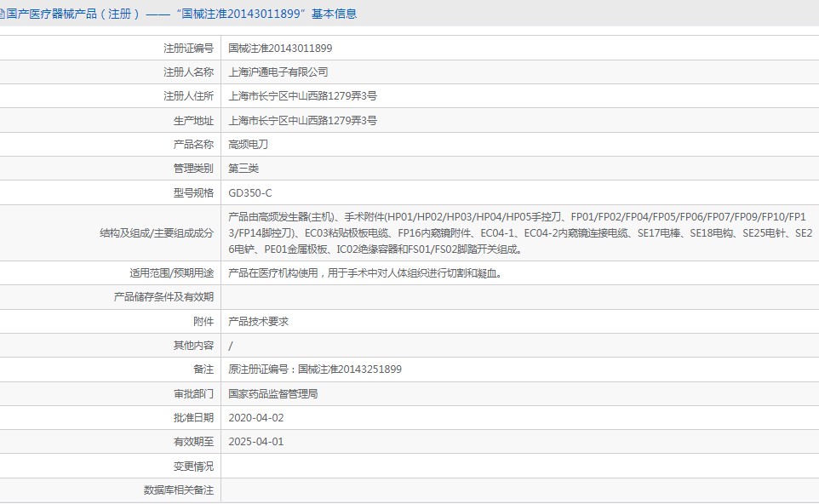The height and width of the screenshot is (504, 819).
Task: Click the 注册人名称 label
Action: coord(188,72)
